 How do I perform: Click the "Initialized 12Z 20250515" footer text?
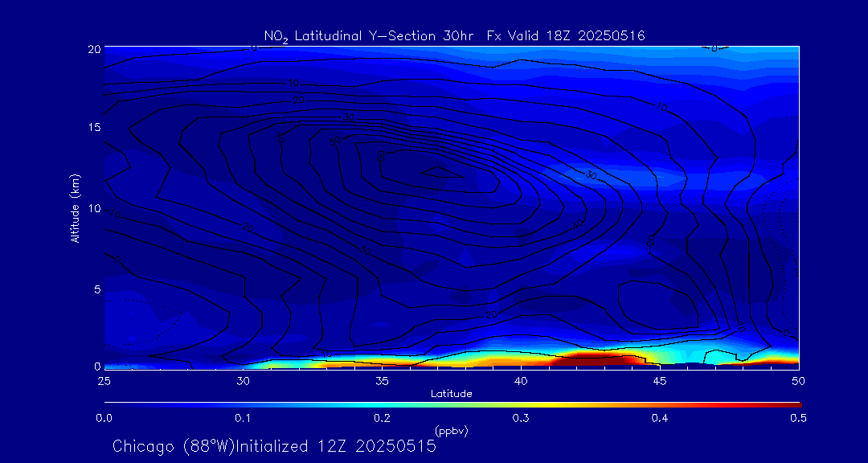click(336, 446)
